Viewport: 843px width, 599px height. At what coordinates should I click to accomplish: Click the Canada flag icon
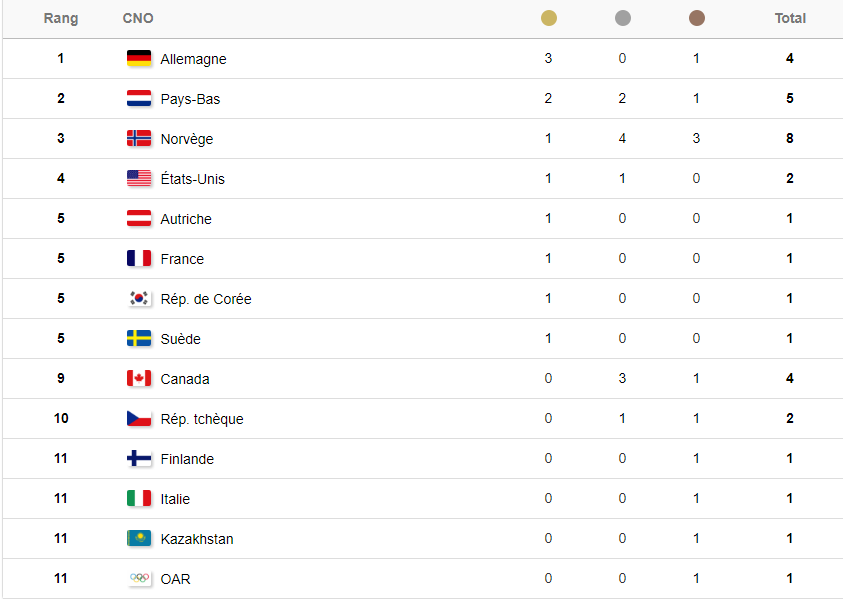(139, 378)
